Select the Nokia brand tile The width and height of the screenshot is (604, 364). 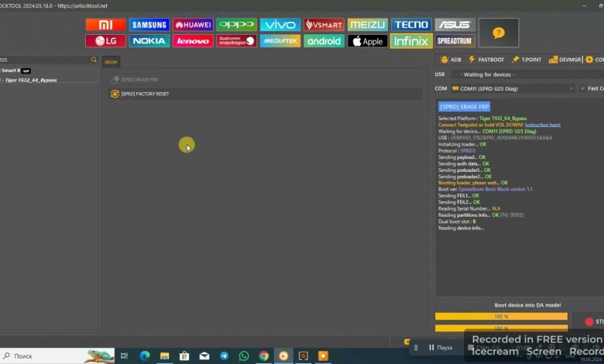(149, 41)
